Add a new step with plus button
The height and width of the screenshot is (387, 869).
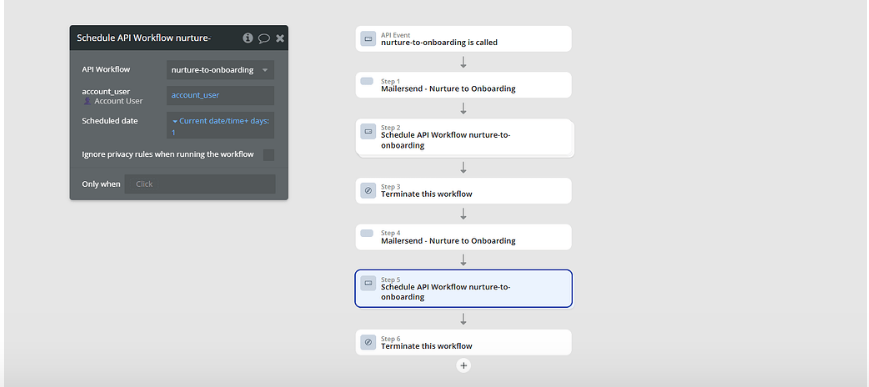464,365
